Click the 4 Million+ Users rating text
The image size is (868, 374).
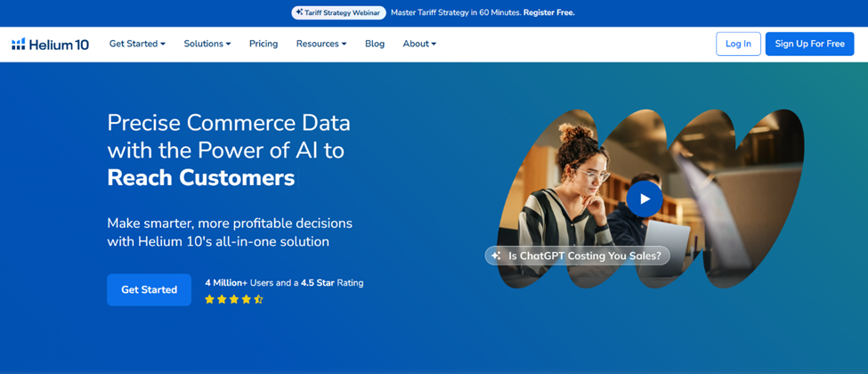pos(284,282)
